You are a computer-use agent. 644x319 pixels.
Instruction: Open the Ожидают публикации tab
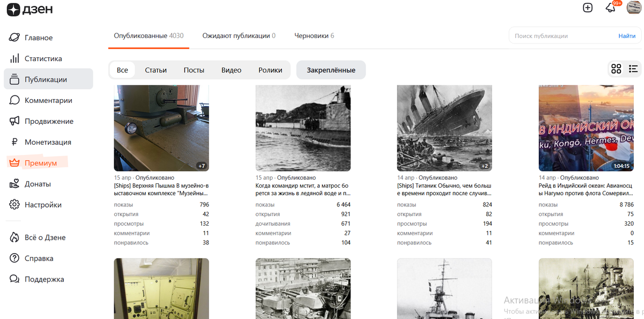239,36
